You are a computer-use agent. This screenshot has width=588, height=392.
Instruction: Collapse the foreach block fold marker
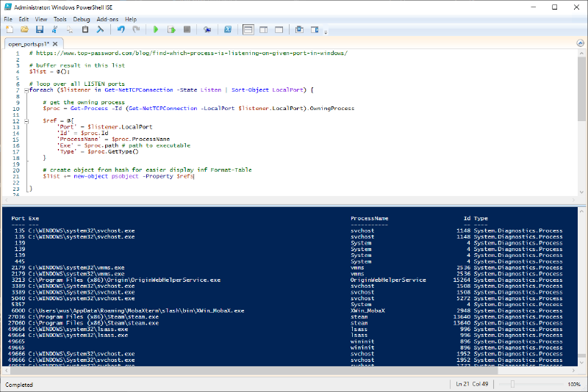click(26, 90)
